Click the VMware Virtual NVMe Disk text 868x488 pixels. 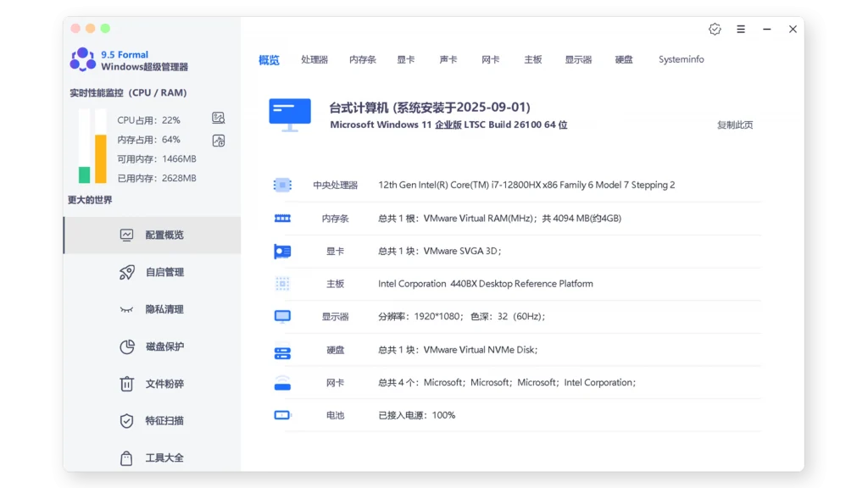click(458, 350)
